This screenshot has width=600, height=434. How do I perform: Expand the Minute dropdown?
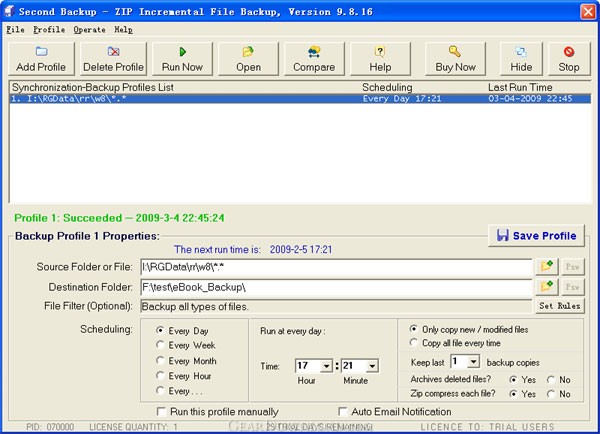point(372,366)
